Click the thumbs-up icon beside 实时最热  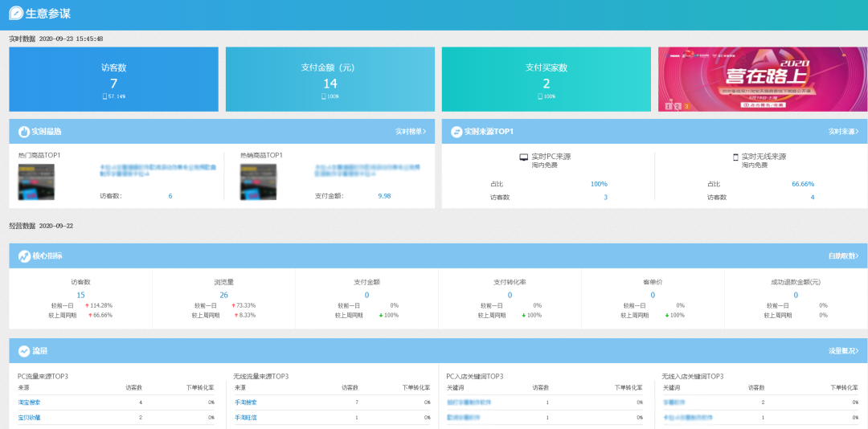(24, 131)
